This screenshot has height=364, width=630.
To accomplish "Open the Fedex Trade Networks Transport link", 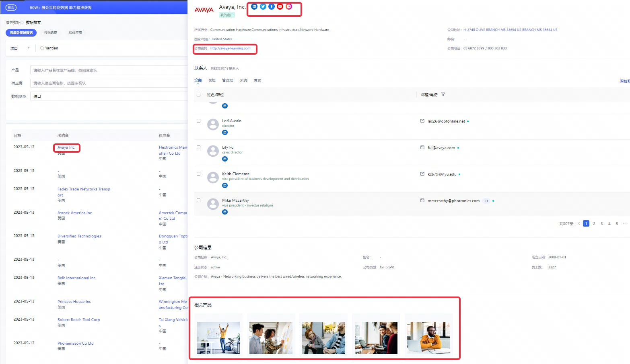I will [84, 192].
